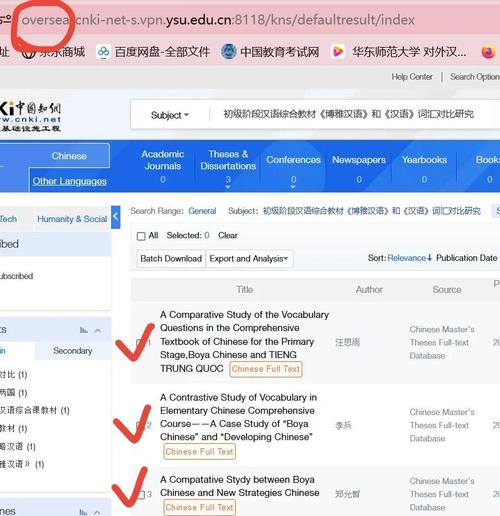The height and width of the screenshot is (516, 500).
Task: Click the Firefox icon in bookmarks bar
Action: click(488, 52)
